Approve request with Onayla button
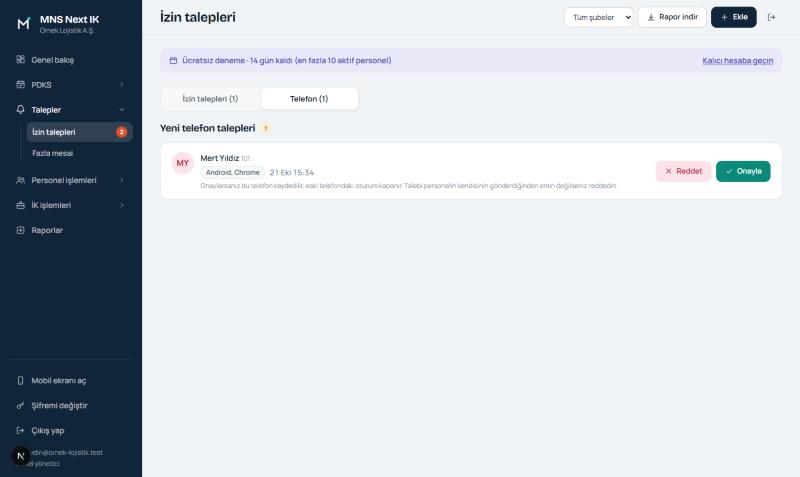This screenshot has height=477, width=800. [x=743, y=171]
